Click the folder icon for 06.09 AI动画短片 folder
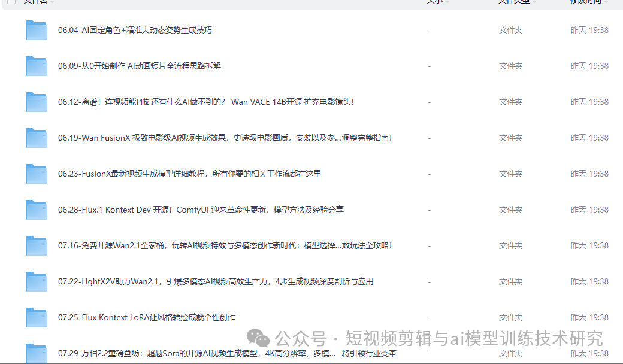The width and height of the screenshot is (623, 364). click(37, 66)
